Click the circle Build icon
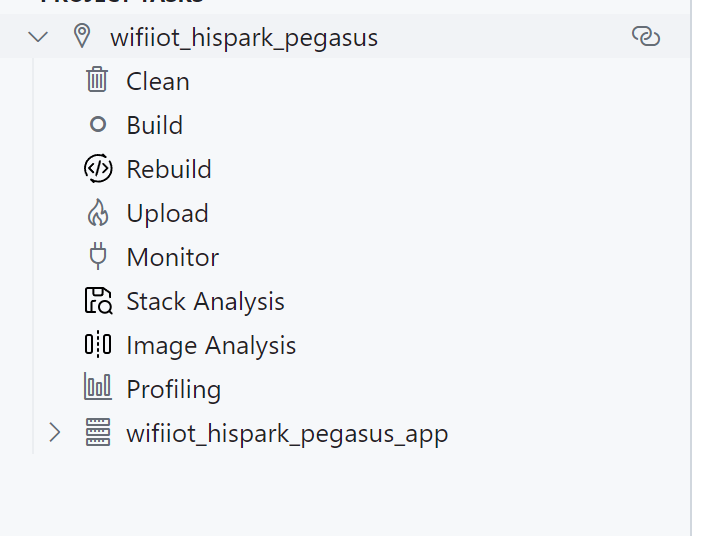The image size is (707, 536). tap(98, 124)
